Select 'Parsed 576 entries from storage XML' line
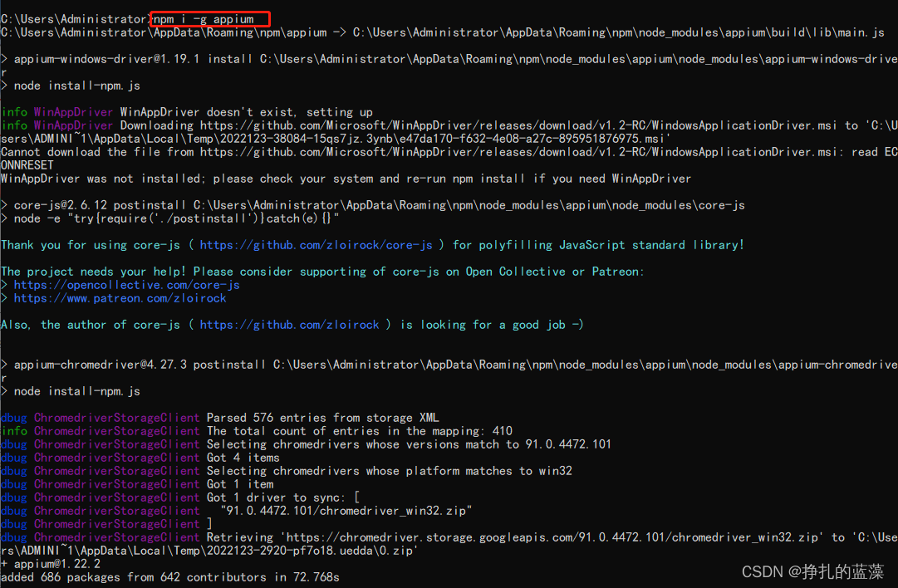 pyautogui.click(x=220, y=418)
